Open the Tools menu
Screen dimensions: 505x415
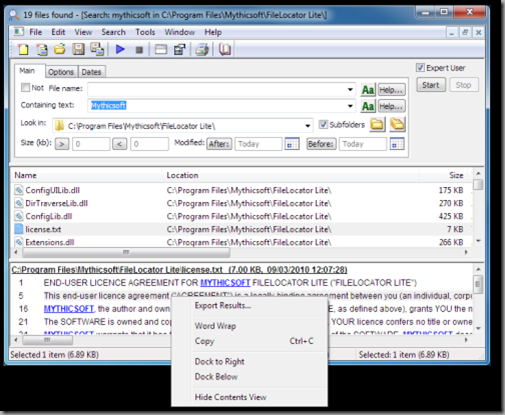tap(145, 32)
